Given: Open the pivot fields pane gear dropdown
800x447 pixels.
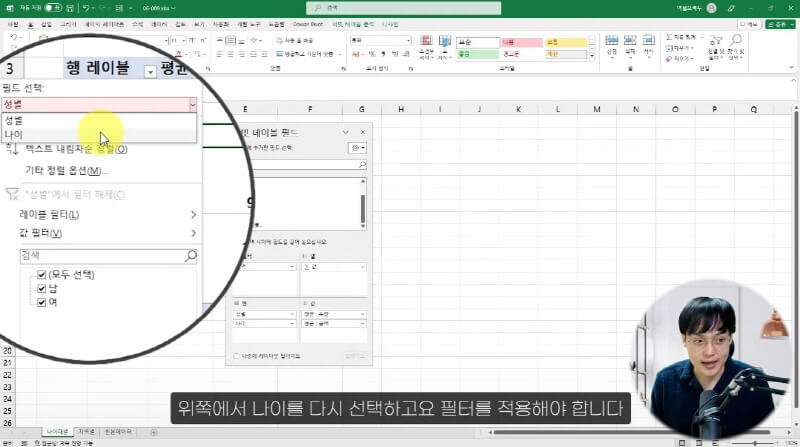Looking at the screenshot, I should 357,148.
